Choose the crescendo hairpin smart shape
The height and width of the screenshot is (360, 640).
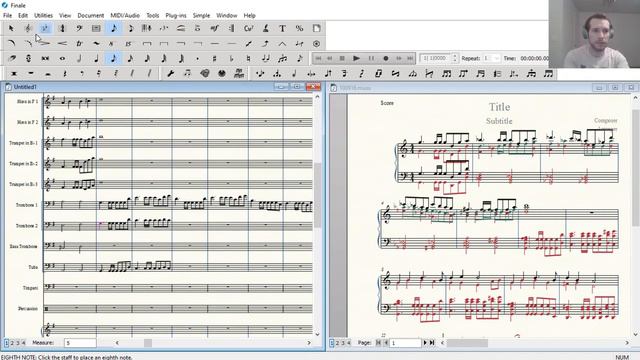tap(62, 43)
